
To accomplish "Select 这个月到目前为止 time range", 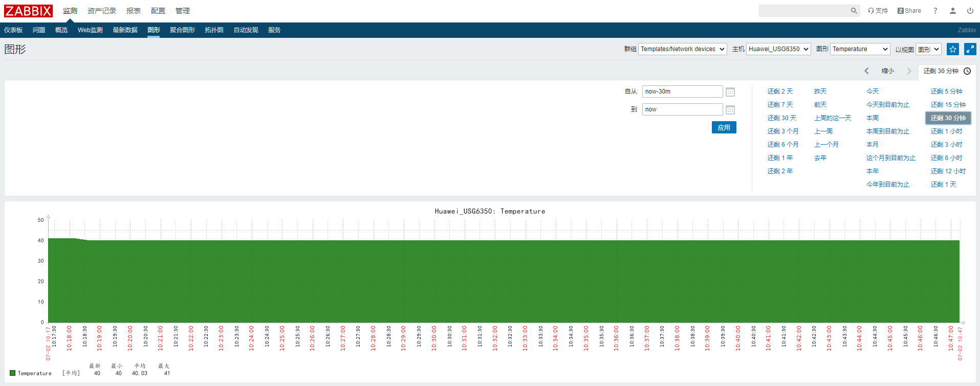I will click(x=891, y=158).
